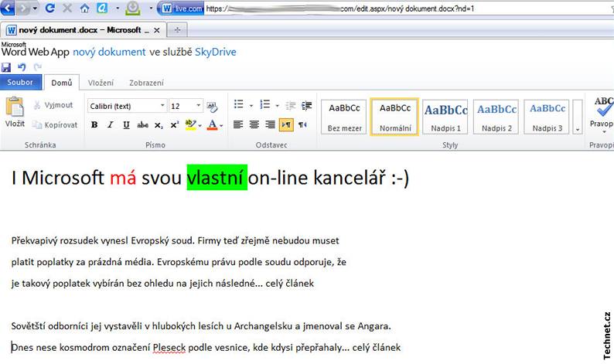Switch to the Domů ribbon tab
This screenshot has width=614, height=364.
(62, 83)
